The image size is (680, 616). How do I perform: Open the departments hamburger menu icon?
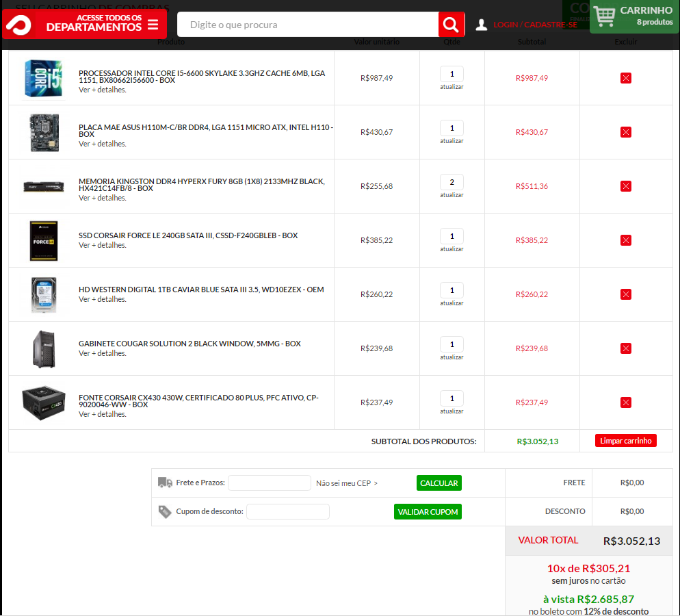pyautogui.click(x=153, y=24)
